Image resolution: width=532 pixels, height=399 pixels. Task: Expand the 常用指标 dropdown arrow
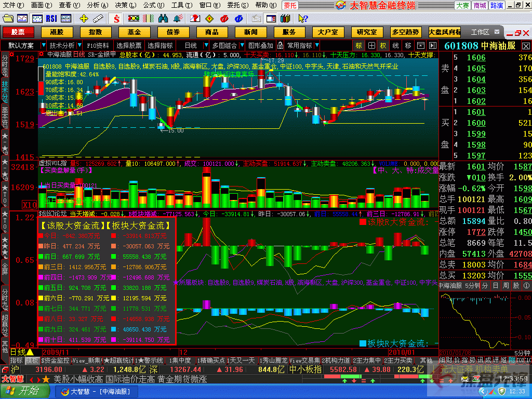317,45
